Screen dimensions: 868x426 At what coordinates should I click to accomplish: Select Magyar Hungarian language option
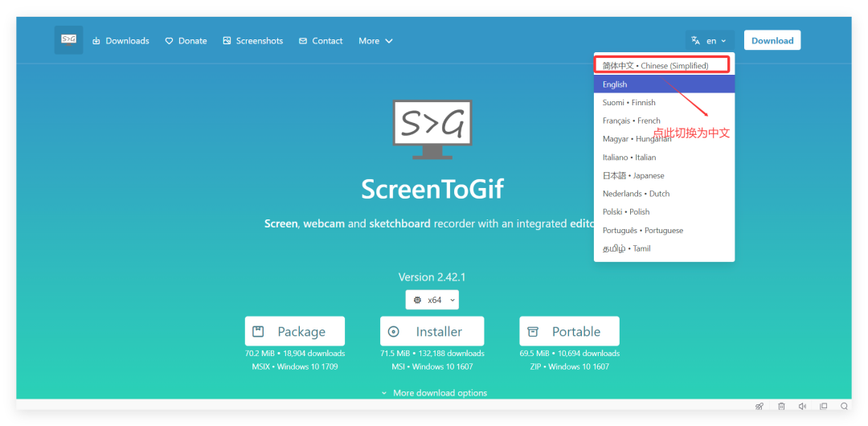click(665, 139)
